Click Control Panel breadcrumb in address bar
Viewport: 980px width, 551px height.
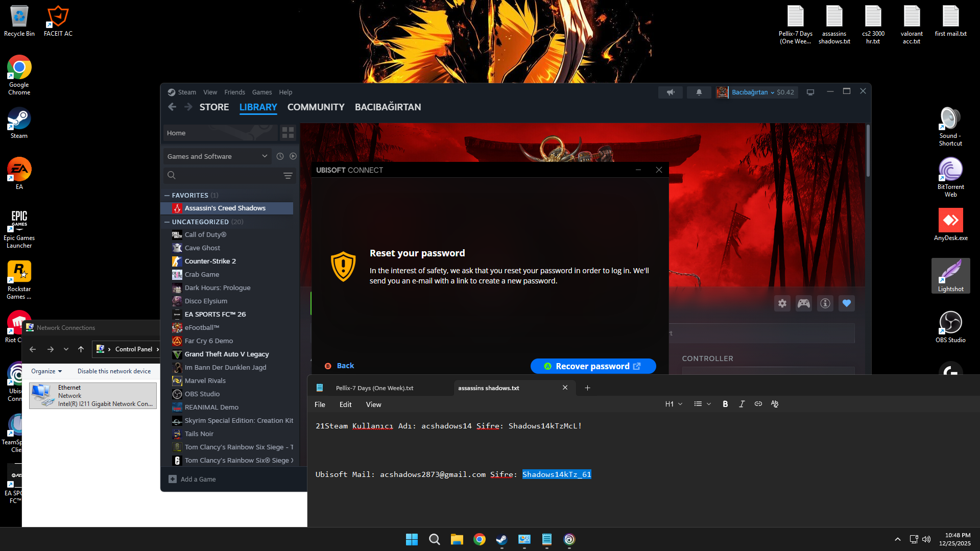[134, 349]
